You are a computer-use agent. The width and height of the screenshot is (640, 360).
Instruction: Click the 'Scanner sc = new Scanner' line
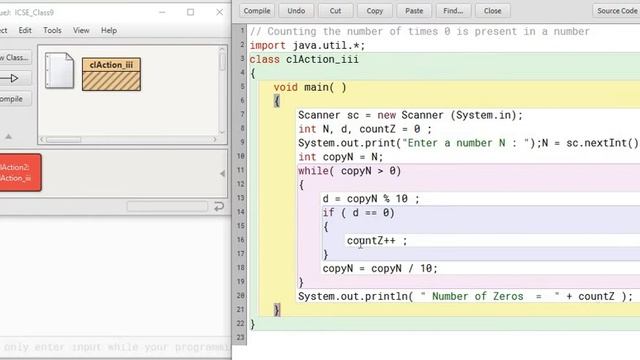pyautogui.click(x=410, y=115)
